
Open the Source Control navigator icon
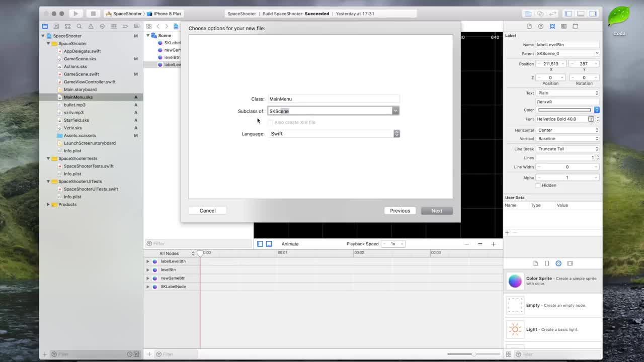click(x=56, y=26)
